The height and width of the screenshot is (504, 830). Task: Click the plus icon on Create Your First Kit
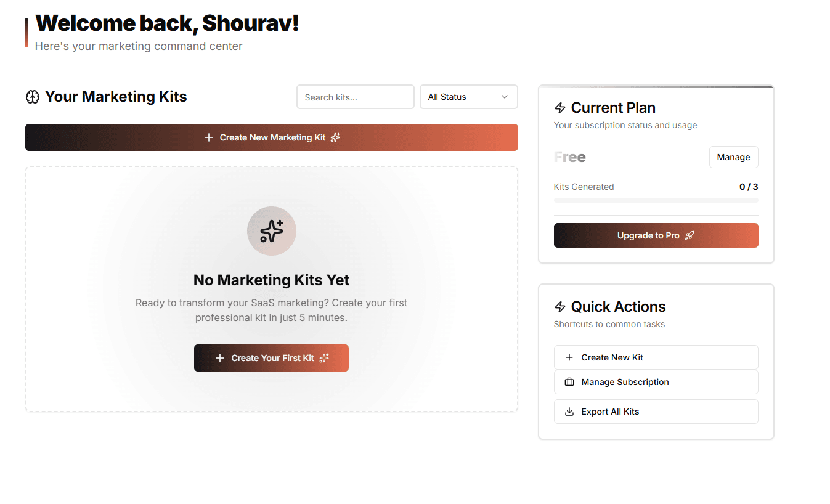[220, 358]
